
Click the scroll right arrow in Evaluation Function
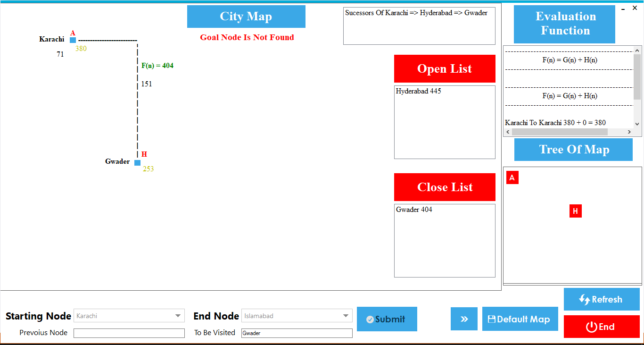[x=629, y=132]
